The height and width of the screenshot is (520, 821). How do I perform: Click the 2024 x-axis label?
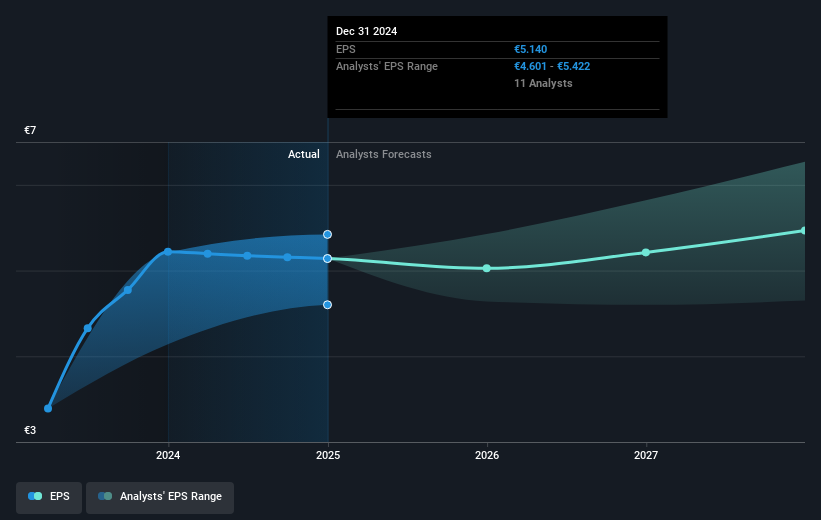[x=168, y=455]
